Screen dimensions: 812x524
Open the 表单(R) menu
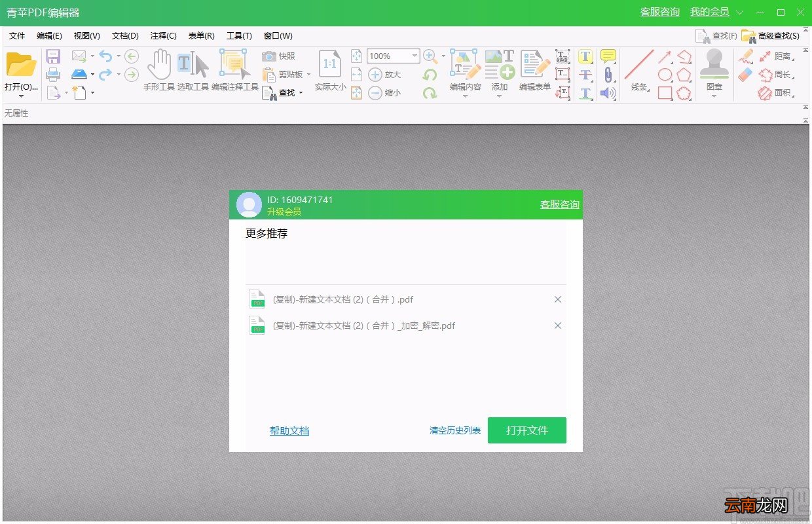coord(202,36)
